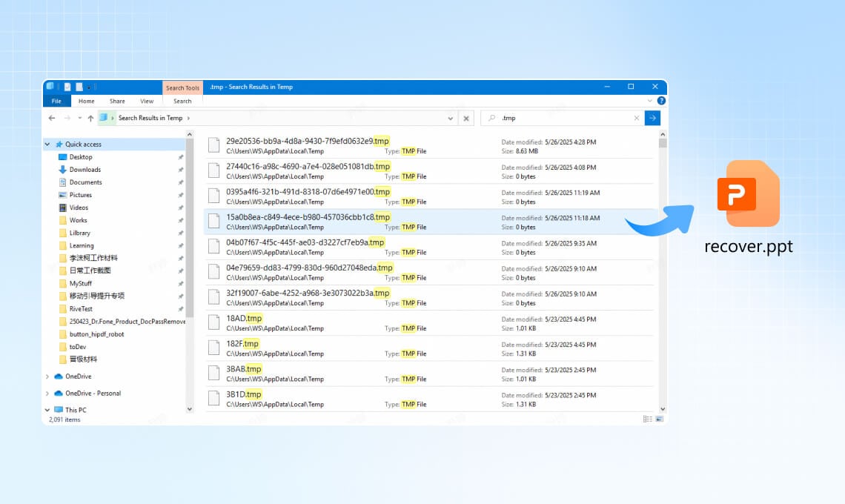Viewport: 845px width, 504px height.
Task: Switch to the Home ribbon tab
Action: point(86,101)
